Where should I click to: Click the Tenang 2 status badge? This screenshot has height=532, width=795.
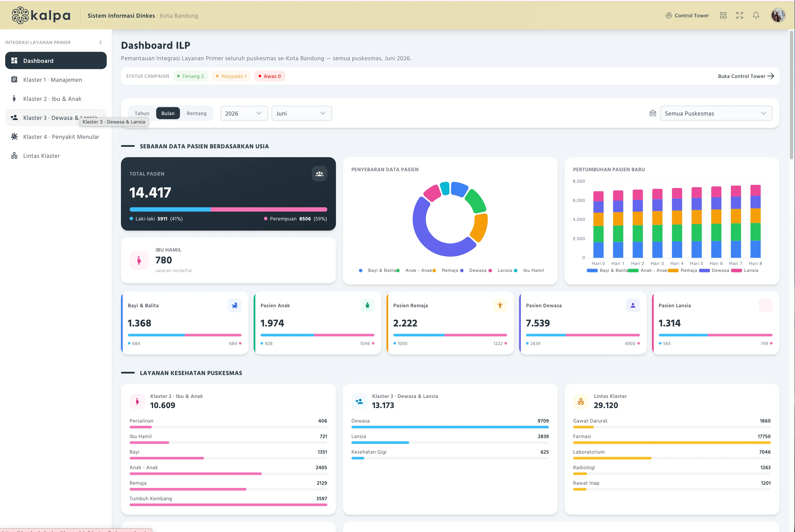[x=191, y=76]
